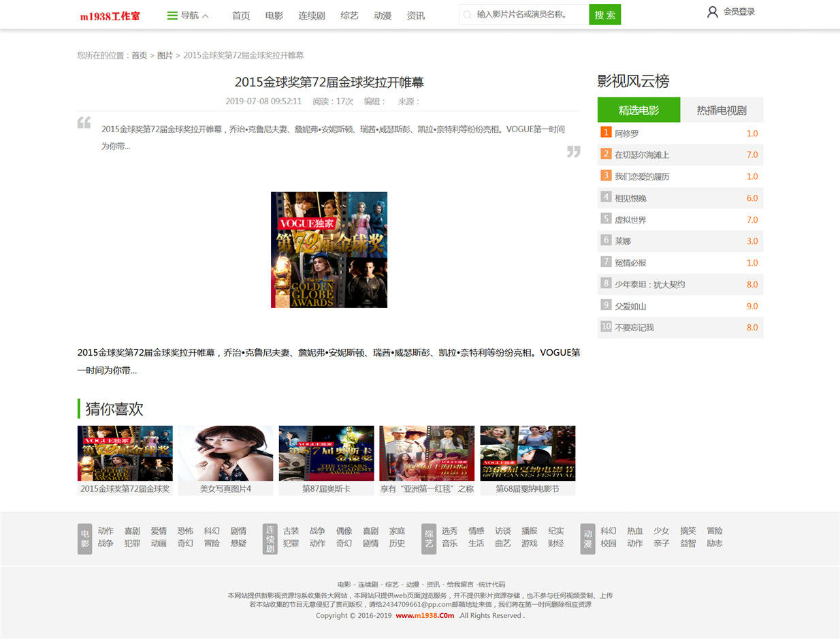Switch to the 热播电视剧 tab
Screen dimensions: 840x639
(722, 110)
